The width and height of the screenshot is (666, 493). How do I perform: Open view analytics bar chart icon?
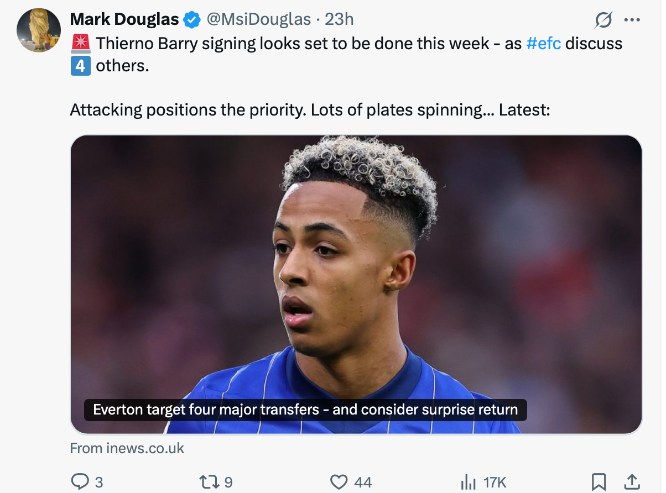[468, 482]
